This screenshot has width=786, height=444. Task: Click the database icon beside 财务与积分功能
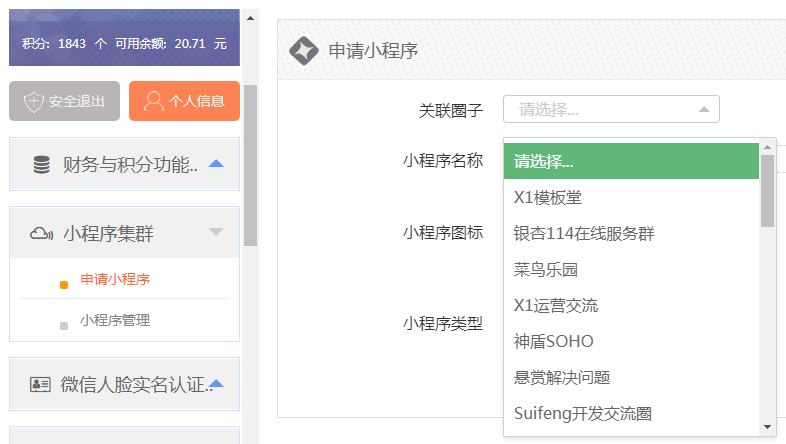pyautogui.click(x=41, y=165)
